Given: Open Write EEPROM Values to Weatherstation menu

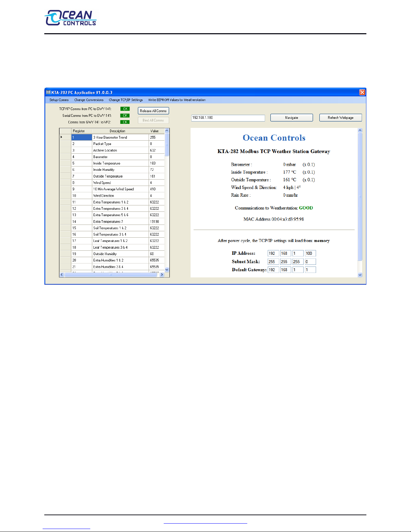Looking at the screenshot, I should [x=177, y=100].
